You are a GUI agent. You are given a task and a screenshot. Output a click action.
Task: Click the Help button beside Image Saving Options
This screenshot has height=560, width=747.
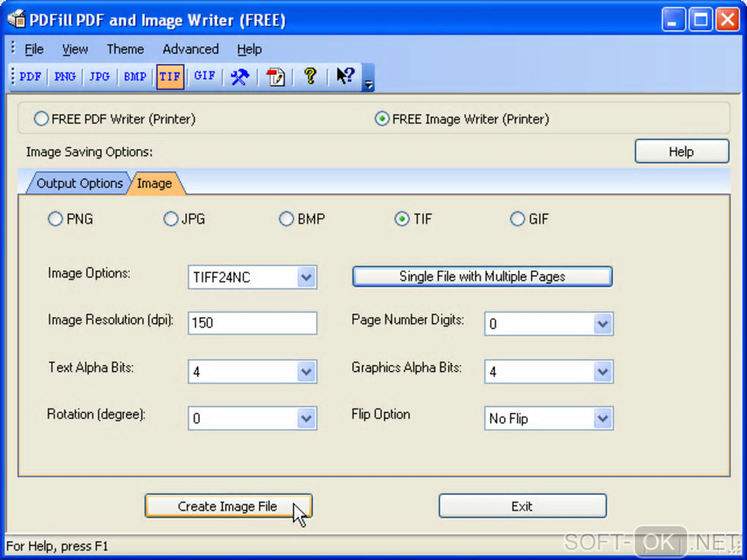pyautogui.click(x=682, y=152)
